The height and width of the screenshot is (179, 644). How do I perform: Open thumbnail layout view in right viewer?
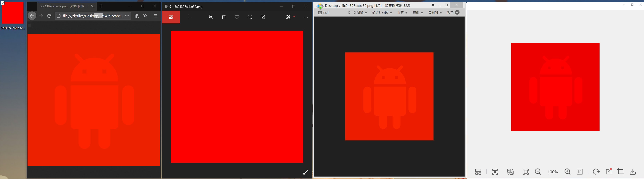pos(478,172)
